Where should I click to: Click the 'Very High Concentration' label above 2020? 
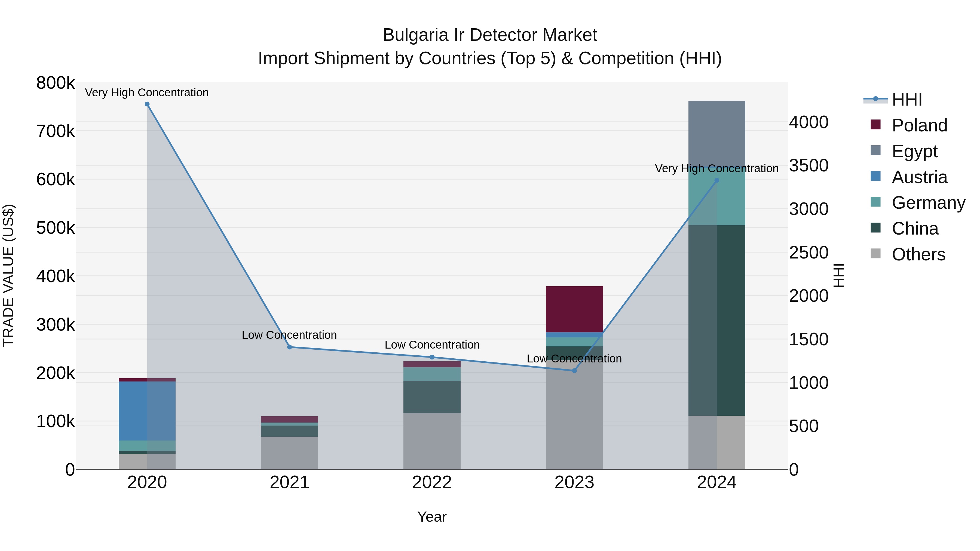pyautogui.click(x=147, y=93)
